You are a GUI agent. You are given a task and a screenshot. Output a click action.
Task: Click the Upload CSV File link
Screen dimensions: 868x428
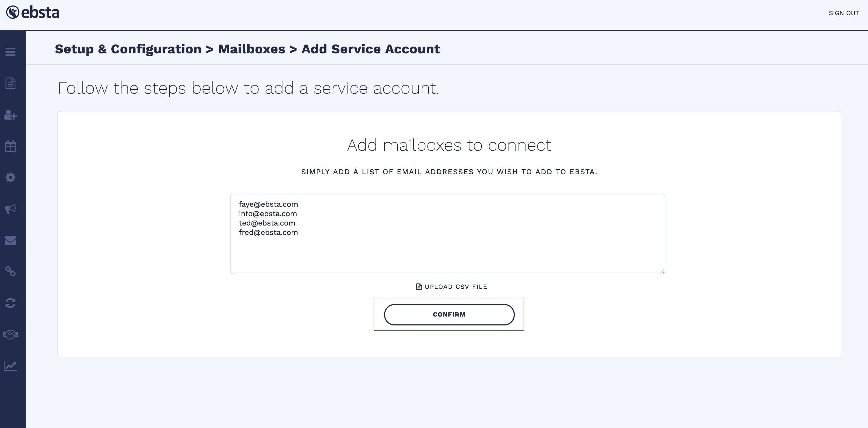(x=452, y=287)
